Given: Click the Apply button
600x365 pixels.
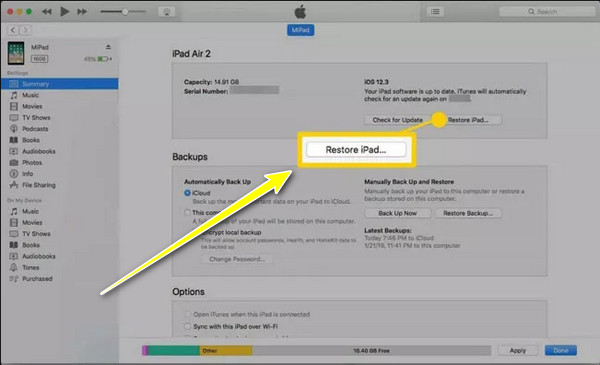Looking at the screenshot, I should [x=518, y=350].
